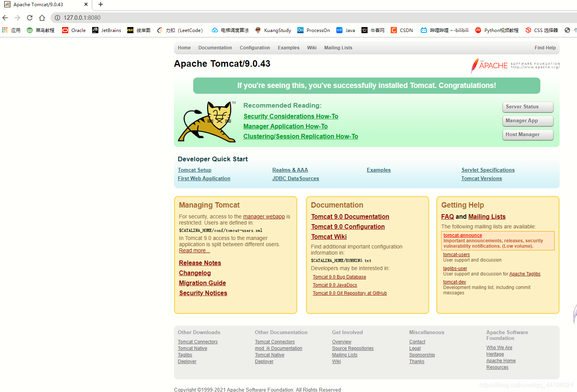Screen dimensions: 577x392
Task: Open the Home item in Tomcat navigation bar
Action: pos(184,48)
